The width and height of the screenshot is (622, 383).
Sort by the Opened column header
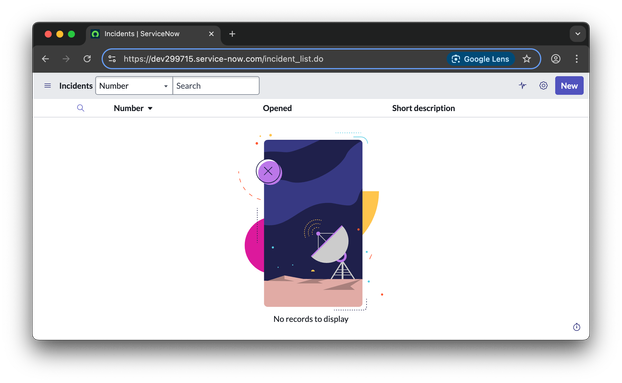pos(277,108)
